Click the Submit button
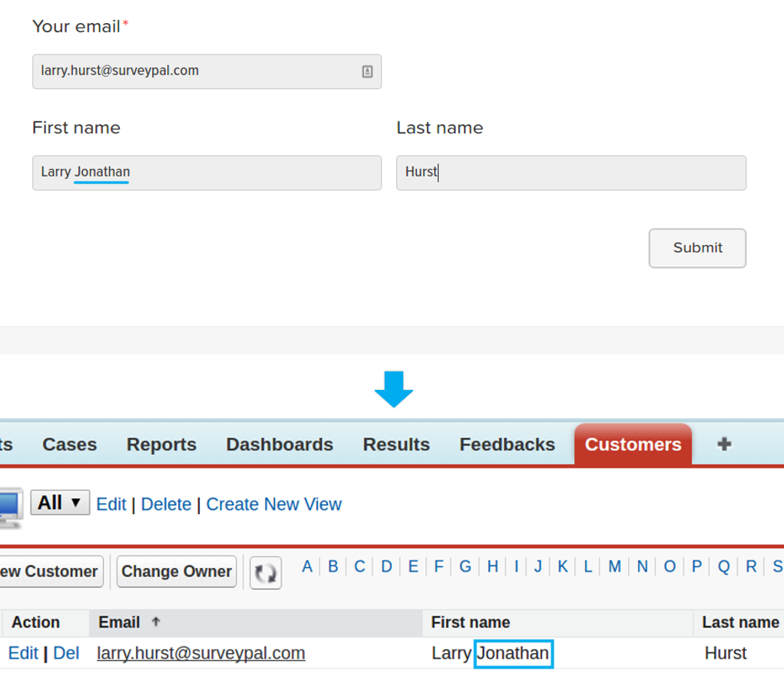Screen dimensions: 784x680 [x=697, y=249]
